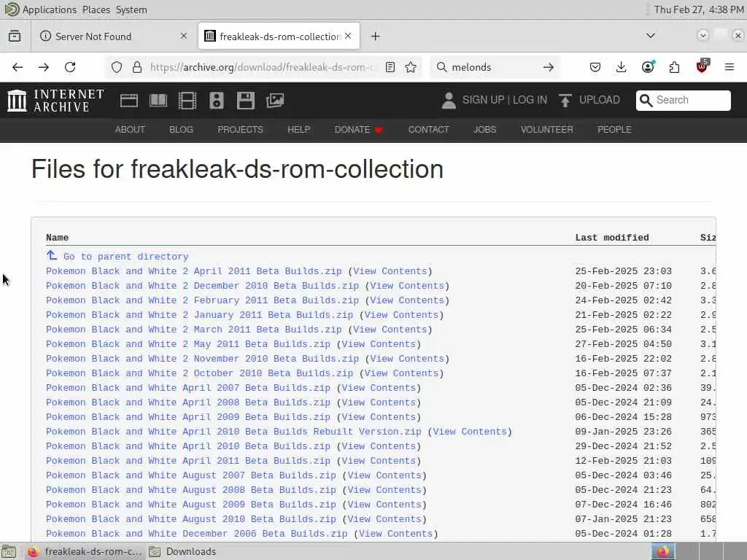Click the upload arrow icon
Image resolution: width=747 pixels, height=560 pixels.
565,101
